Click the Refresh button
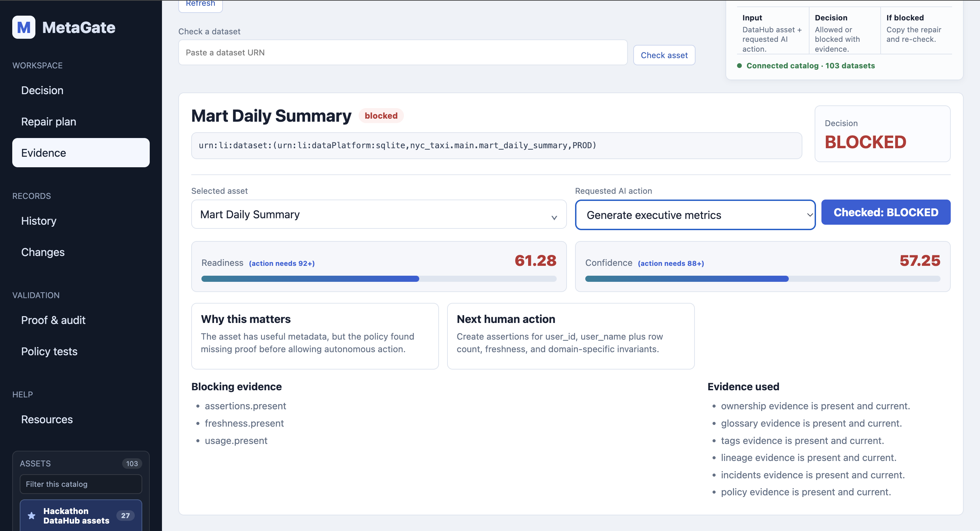Image resolution: width=980 pixels, height=531 pixels. pos(200,4)
